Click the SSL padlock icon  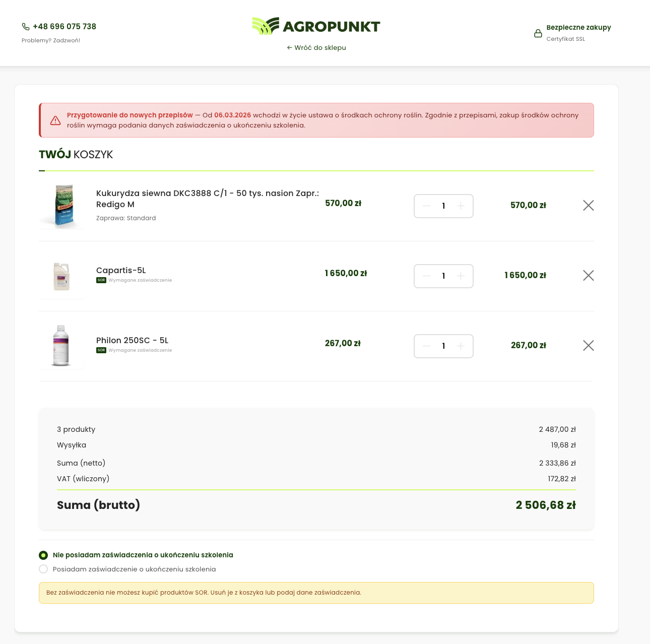coord(538,33)
